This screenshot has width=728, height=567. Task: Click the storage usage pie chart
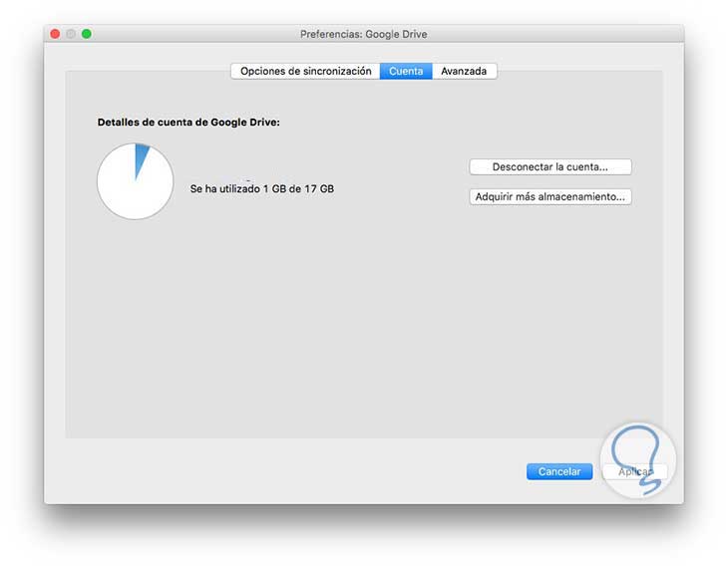[135, 181]
